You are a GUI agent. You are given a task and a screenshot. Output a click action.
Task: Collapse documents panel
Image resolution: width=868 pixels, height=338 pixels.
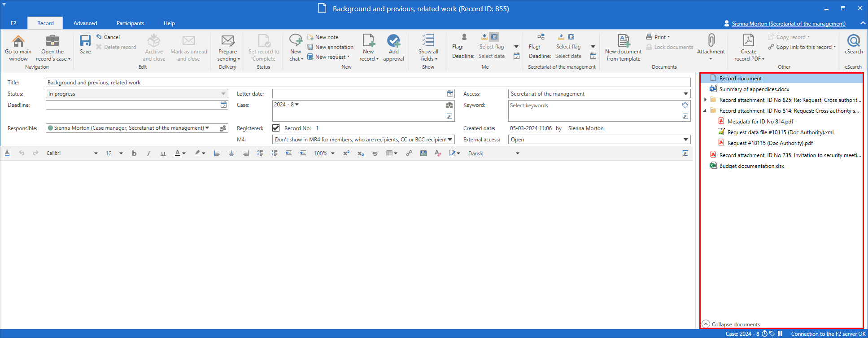731,324
